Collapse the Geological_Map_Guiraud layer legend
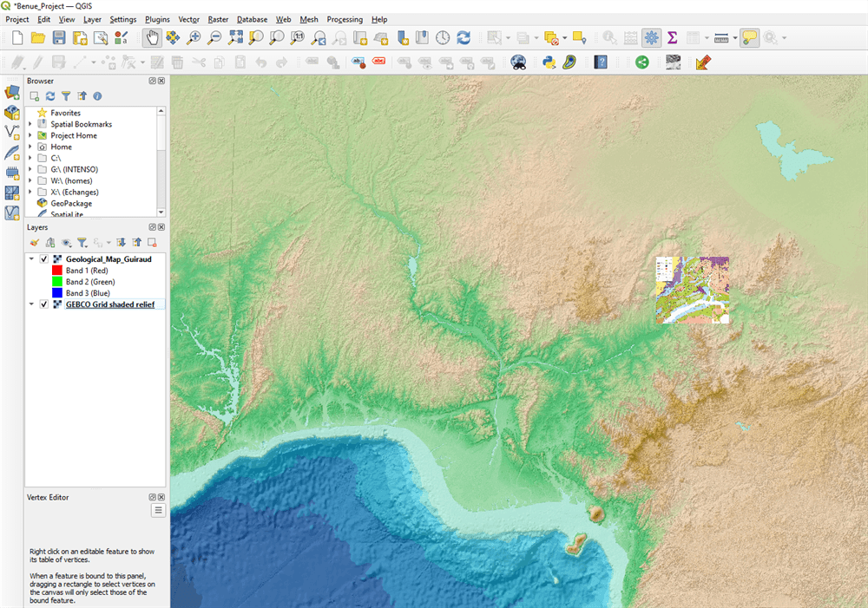868x608 pixels. tap(31, 259)
